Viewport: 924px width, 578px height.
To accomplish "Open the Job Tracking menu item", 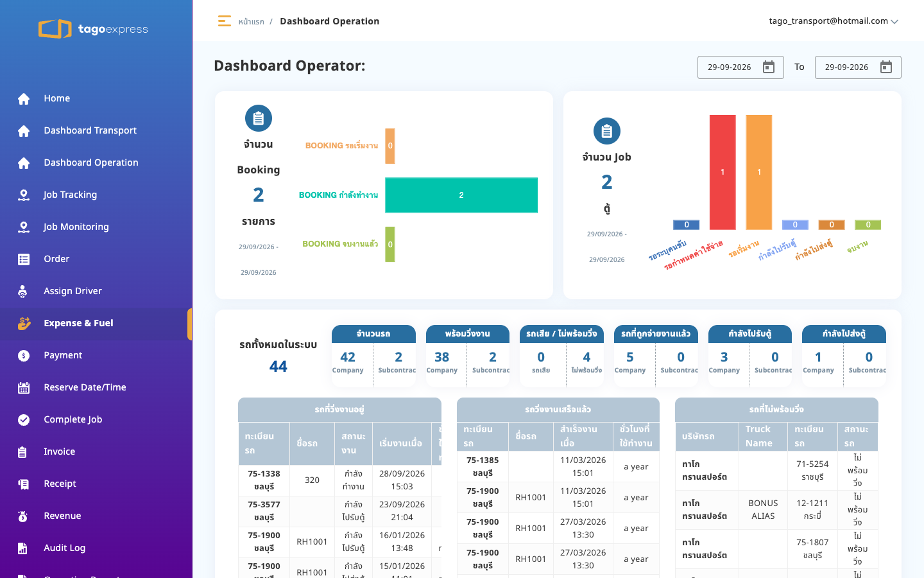I will point(96,195).
